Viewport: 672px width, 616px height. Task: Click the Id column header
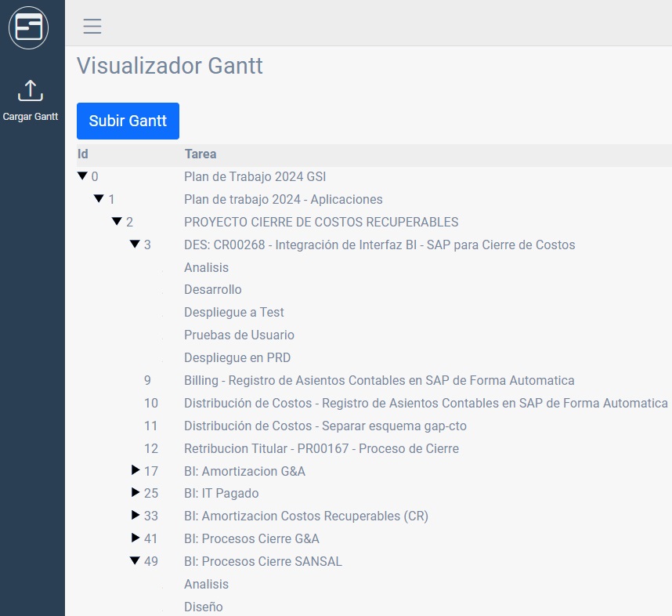[83, 154]
